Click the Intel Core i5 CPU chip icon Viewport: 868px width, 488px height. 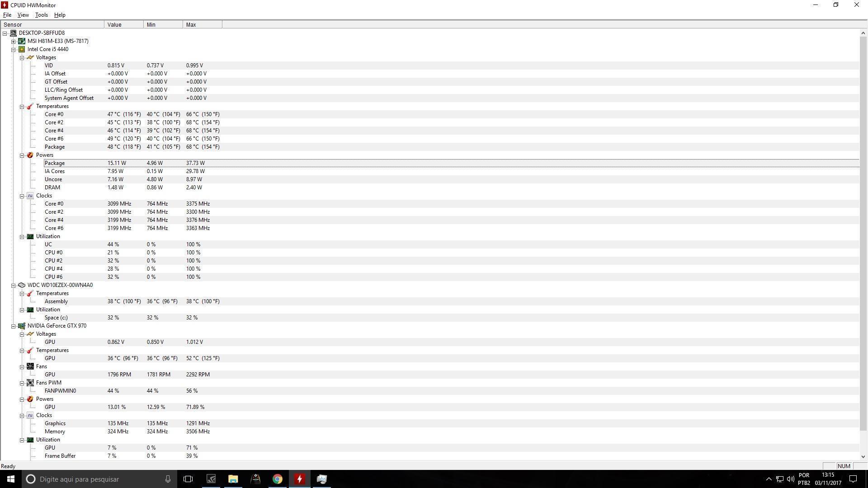22,49
